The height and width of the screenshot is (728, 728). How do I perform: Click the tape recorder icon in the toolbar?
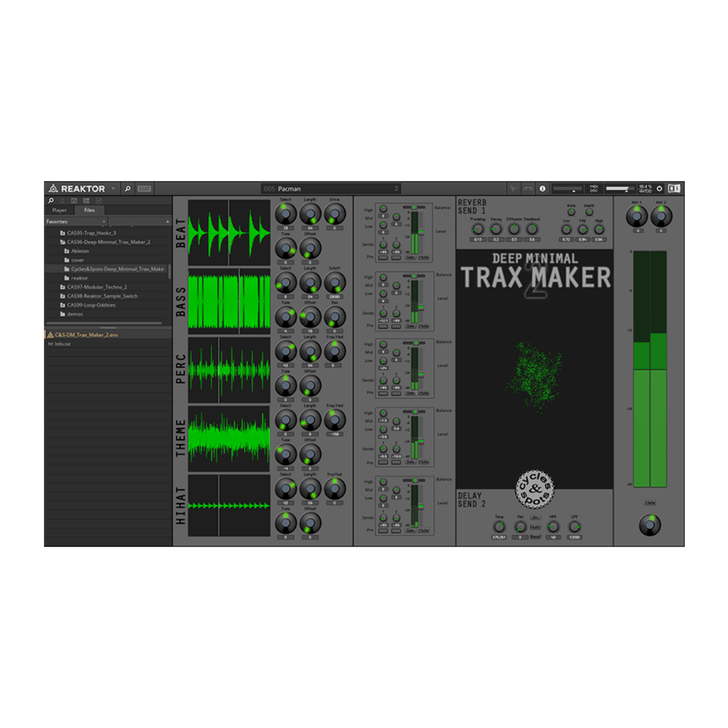tap(528, 189)
